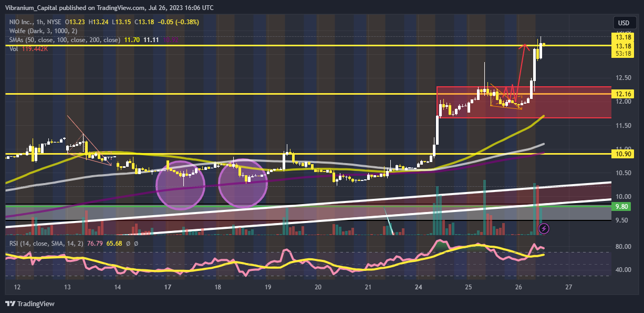Click the 10.00 price scale label
This screenshot has height=313, width=644.
click(x=624, y=197)
